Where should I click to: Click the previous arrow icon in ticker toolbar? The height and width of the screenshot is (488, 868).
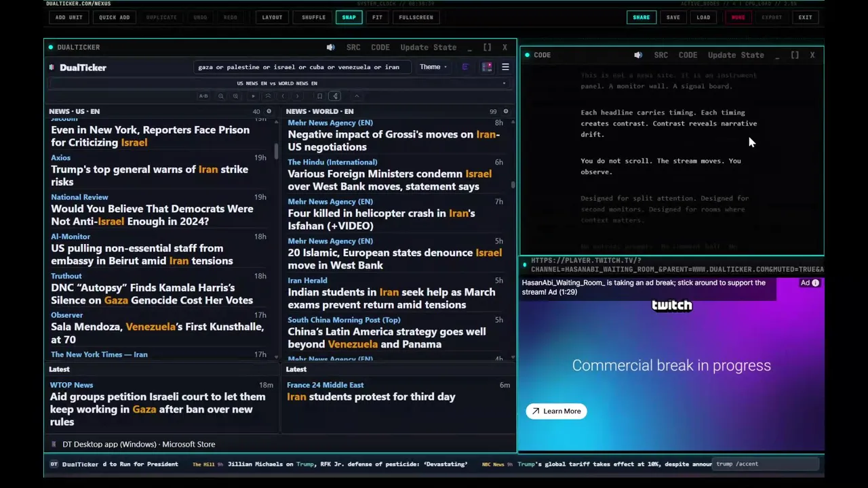[x=283, y=96]
